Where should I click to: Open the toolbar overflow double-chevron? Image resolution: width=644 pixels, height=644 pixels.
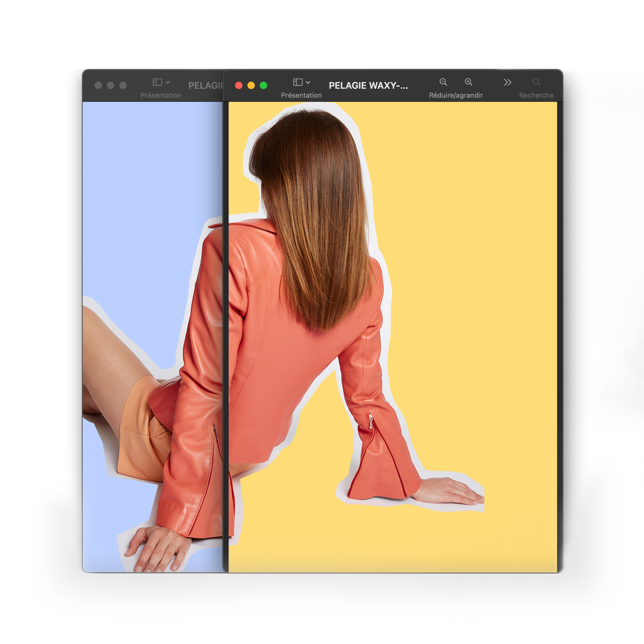[x=507, y=82]
